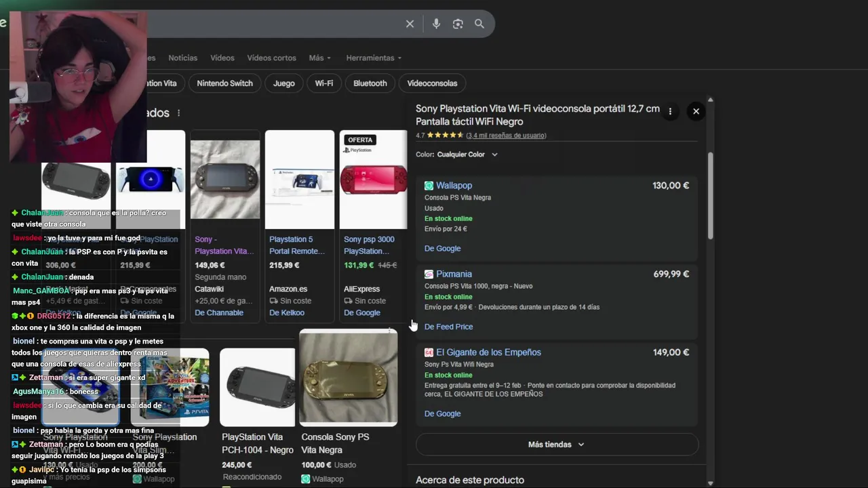The height and width of the screenshot is (488, 868).
Task: Clear the search box with the X icon
Action: [x=410, y=24]
